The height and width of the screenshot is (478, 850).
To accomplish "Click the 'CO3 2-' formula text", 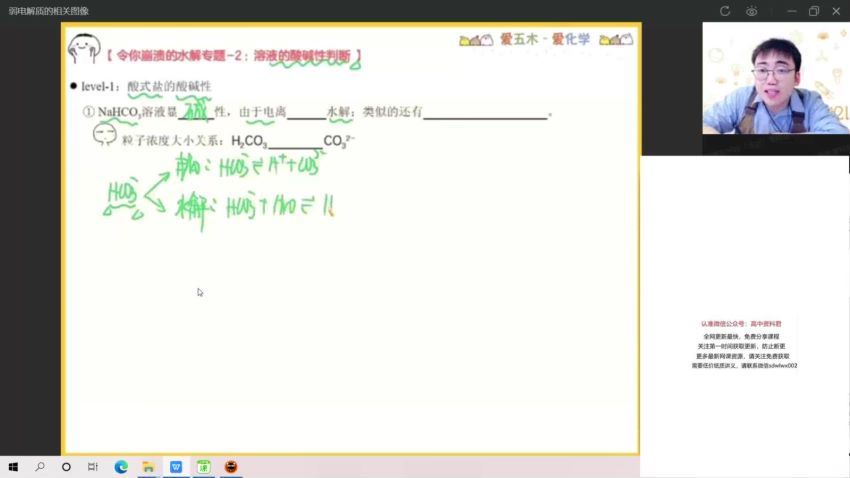I will point(339,141).
